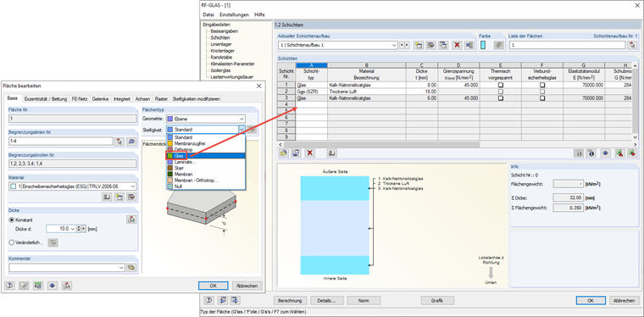Click copy composition icon in Schichtenaufbau toolbar
This screenshot has width=644, height=317.
(x=443, y=45)
